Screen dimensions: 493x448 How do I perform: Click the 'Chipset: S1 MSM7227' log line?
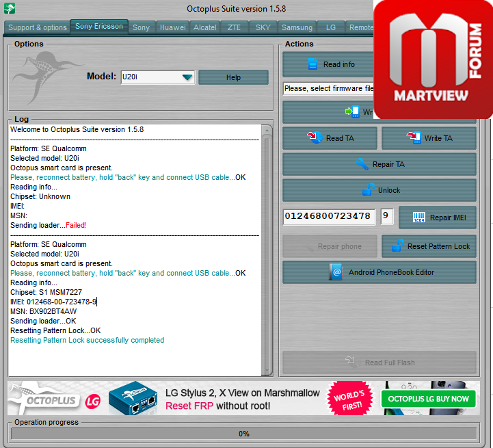[46, 292]
